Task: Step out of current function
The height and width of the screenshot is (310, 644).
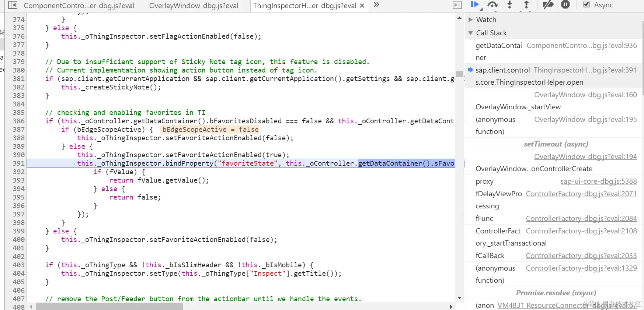Action: [526, 5]
